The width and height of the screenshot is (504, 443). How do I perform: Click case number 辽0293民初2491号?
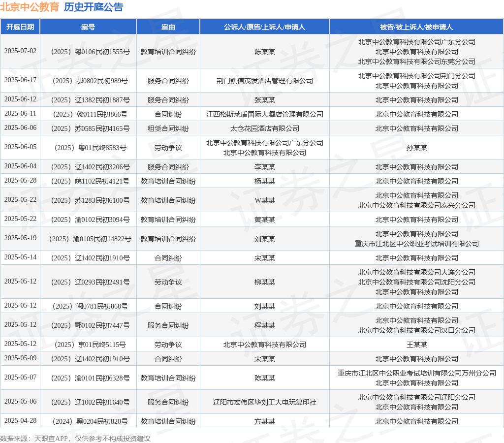(91, 282)
